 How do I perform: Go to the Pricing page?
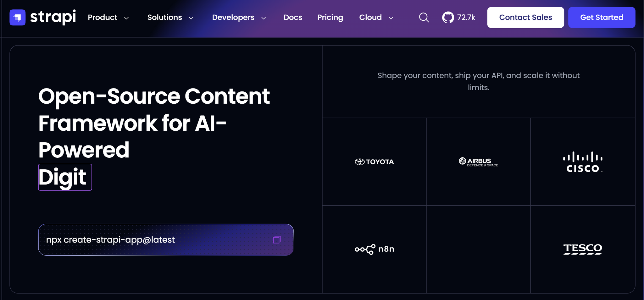(x=330, y=18)
